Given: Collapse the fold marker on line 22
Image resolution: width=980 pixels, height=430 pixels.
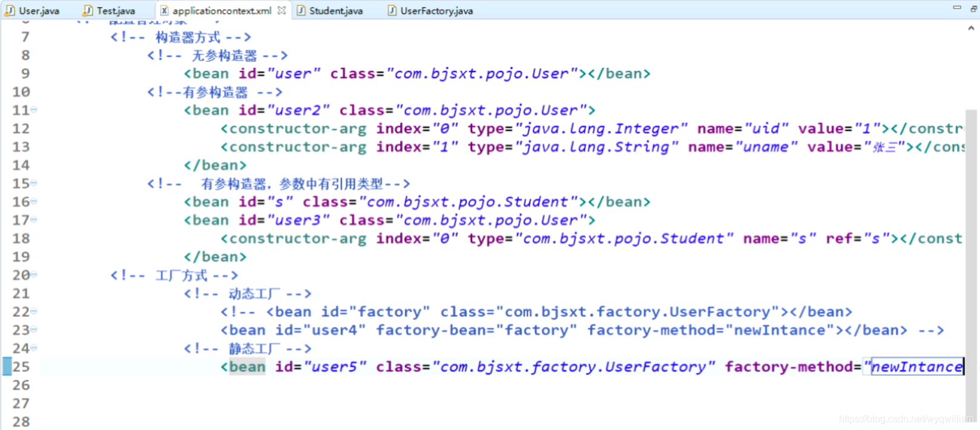Looking at the screenshot, I should [34, 311].
